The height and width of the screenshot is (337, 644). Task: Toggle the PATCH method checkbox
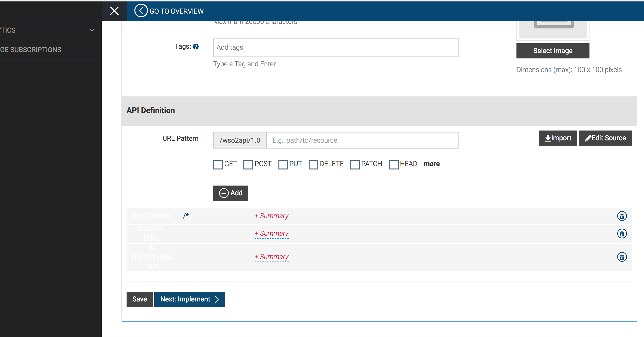(355, 164)
